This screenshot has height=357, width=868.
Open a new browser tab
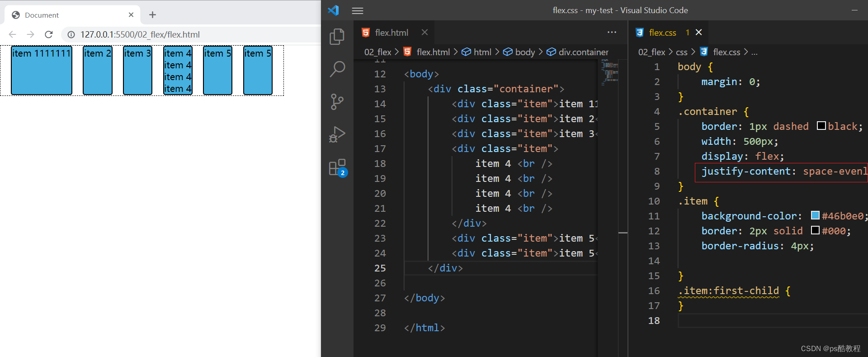click(152, 15)
